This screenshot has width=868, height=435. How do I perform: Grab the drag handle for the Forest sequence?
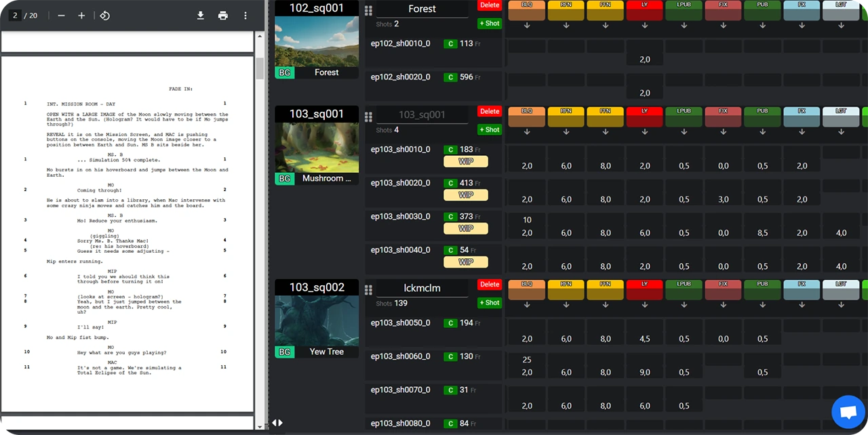(368, 10)
